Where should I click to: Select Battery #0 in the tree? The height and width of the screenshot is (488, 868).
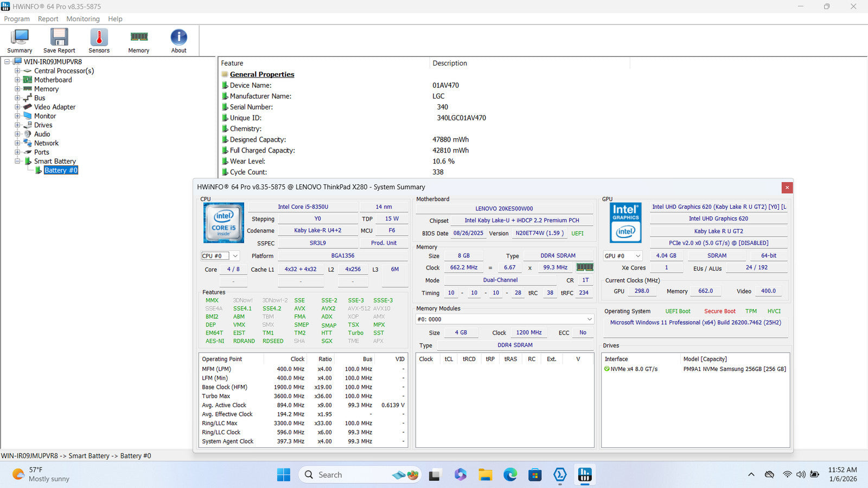pos(61,170)
